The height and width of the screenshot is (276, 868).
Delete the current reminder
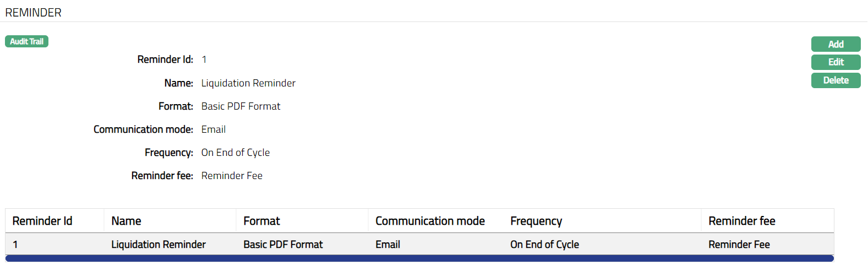click(836, 80)
